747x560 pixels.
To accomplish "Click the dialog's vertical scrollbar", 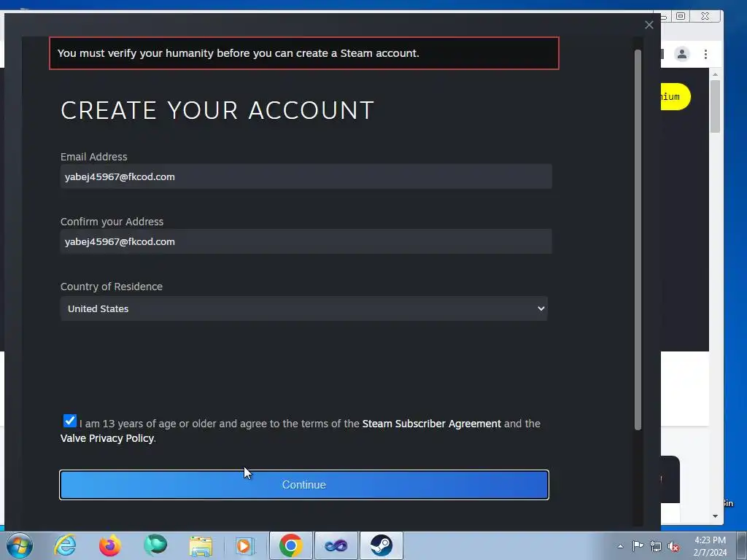I will (638, 239).
